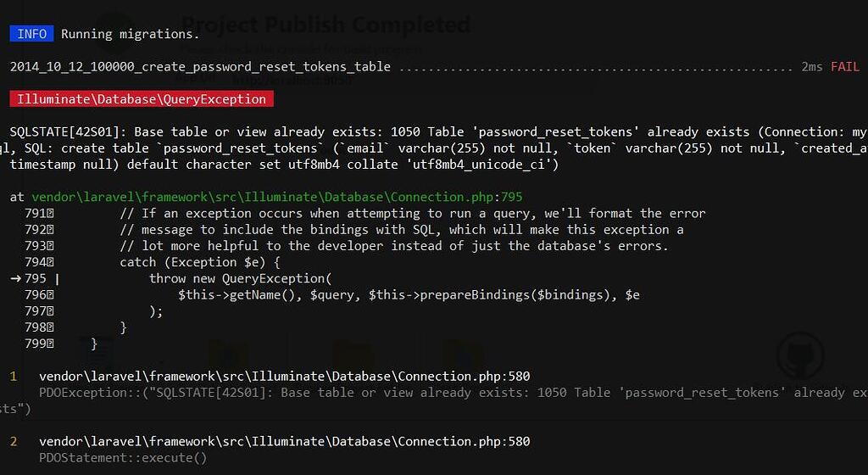
Task: Click the 'Running migrations.' message
Action: (130, 34)
